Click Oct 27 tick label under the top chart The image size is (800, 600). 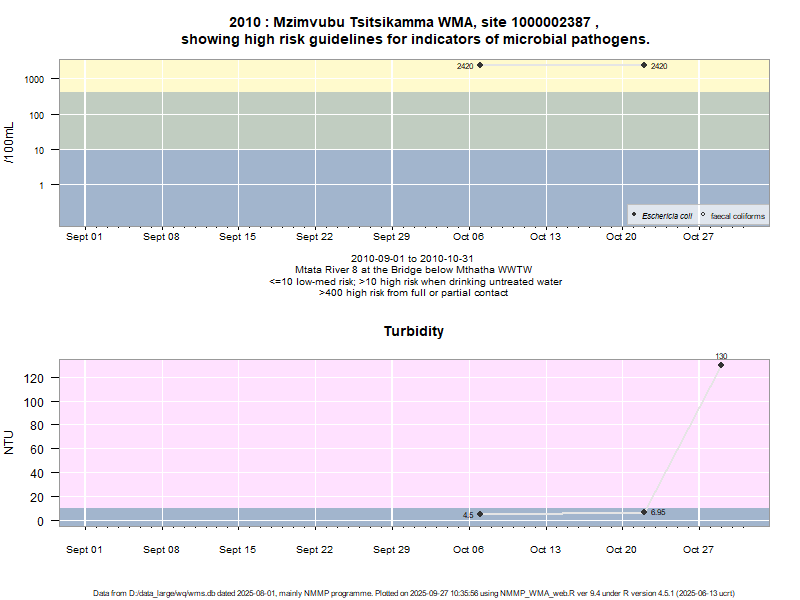point(698,237)
